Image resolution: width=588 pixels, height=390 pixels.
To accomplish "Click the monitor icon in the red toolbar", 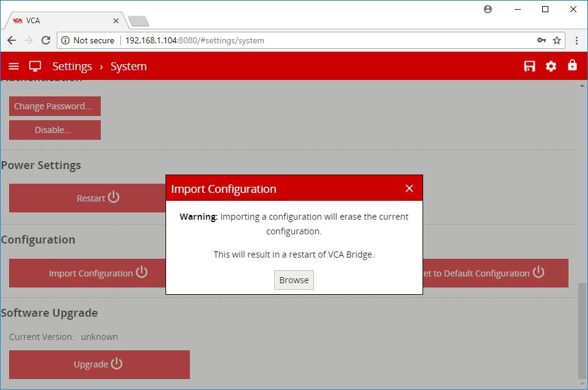I will 35,66.
